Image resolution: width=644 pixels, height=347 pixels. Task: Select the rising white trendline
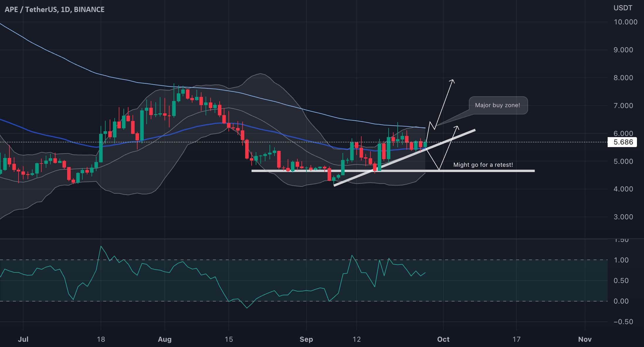pos(405,158)
